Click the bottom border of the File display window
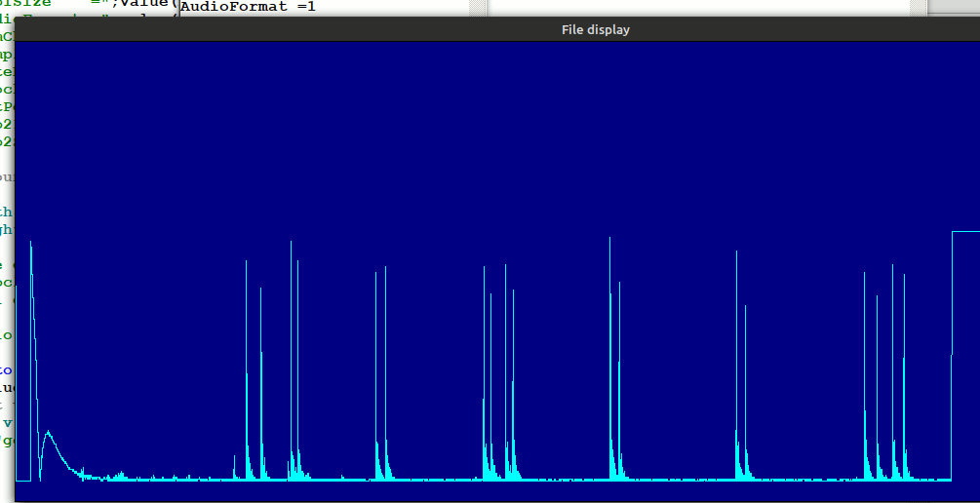Image resolution: width=980 pixels, height=503 pixels. point(488,501)
